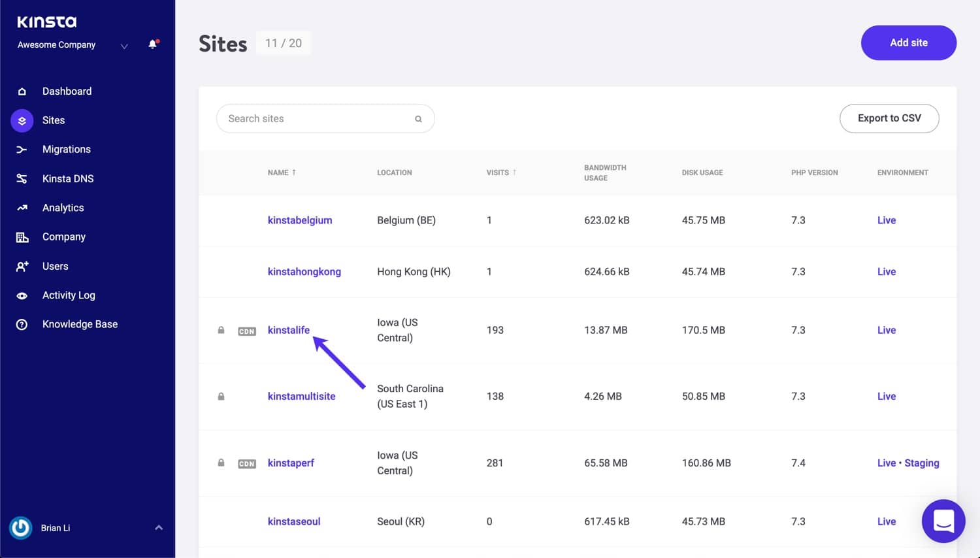Click the Export to CSV button
The width and height of the screenshot is (980, 558).
click(889, 118)
